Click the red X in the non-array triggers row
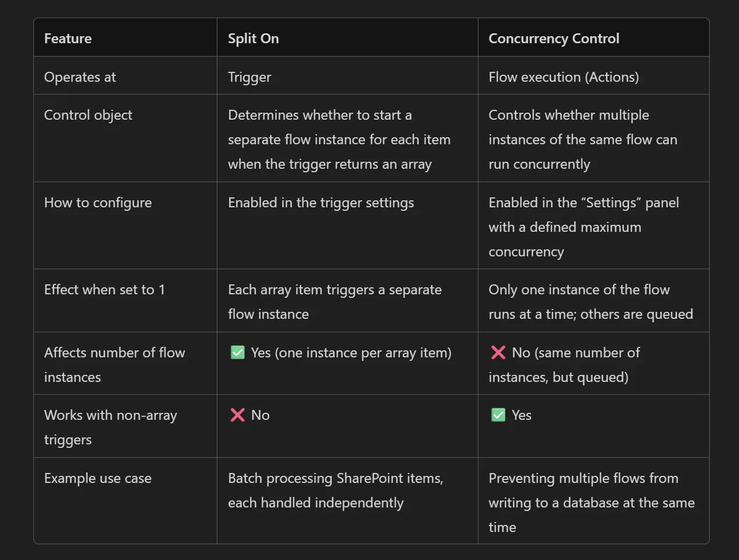This screenshot has height=560, width=739. [x=238, y=415]
